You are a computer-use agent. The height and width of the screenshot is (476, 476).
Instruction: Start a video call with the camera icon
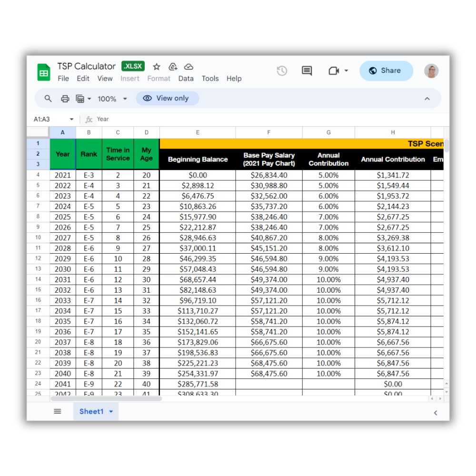(x=334, y=70)
